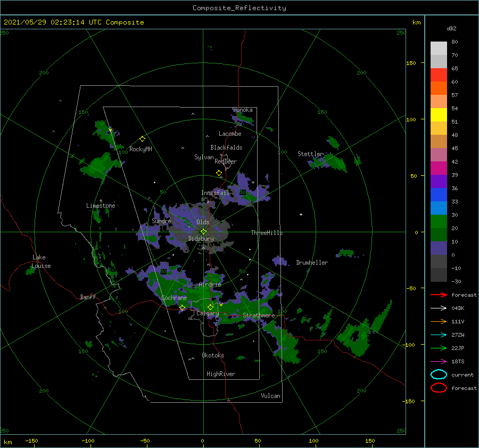Click the red forecast ellipse legend icon
479x448 pixels.
pyautogui.click(x=439, y=388)
